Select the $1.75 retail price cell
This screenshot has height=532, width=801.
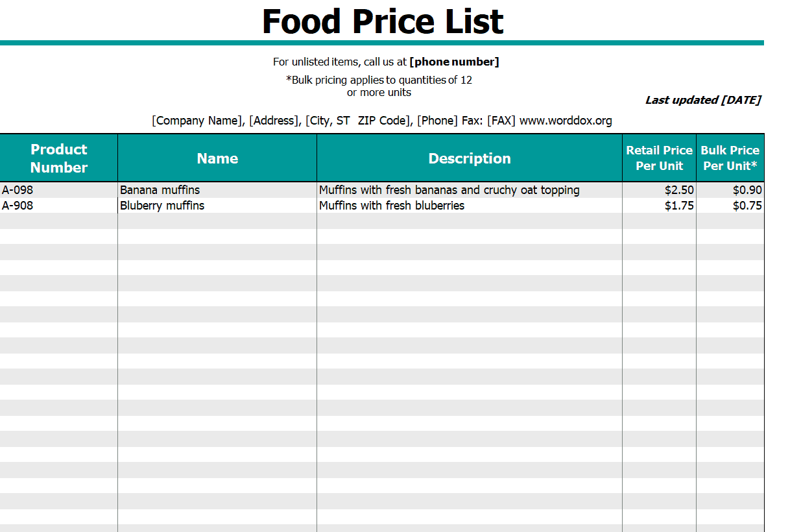coord(659,206)
